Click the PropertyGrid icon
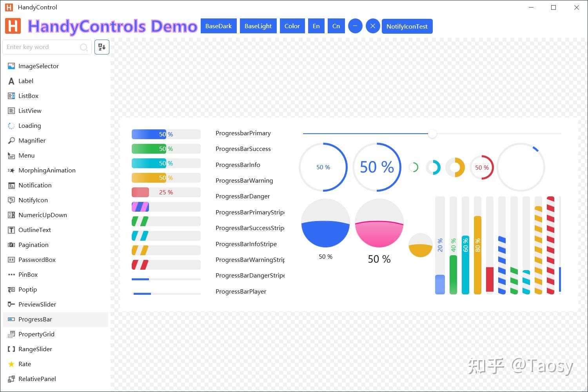588x392 pixels. [x=11, y=334]
